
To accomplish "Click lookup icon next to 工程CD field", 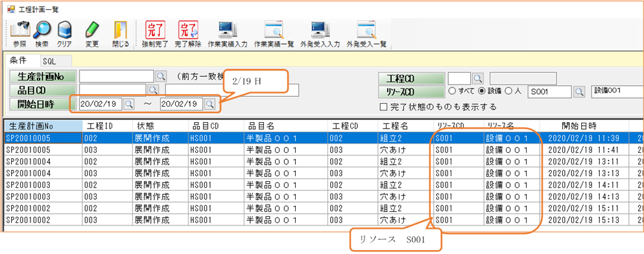I will pyautogui.click(x=477, y=78).
